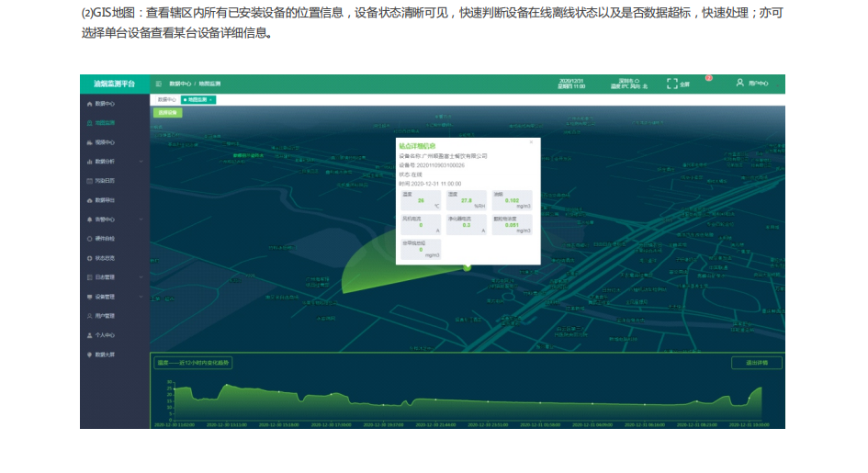868x473 pixels.
Task: Click the green 选择设备 button
Action: [x=168, y=113]
